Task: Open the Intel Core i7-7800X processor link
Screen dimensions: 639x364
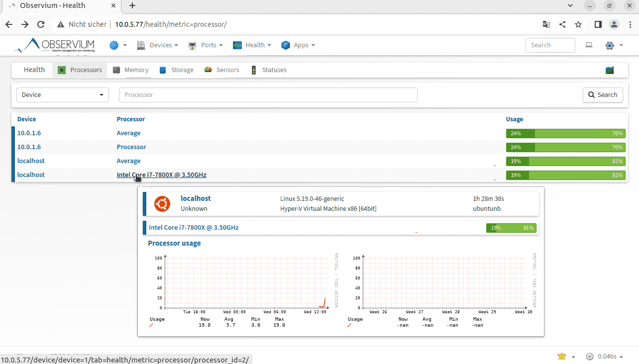Action: [161, 175]
